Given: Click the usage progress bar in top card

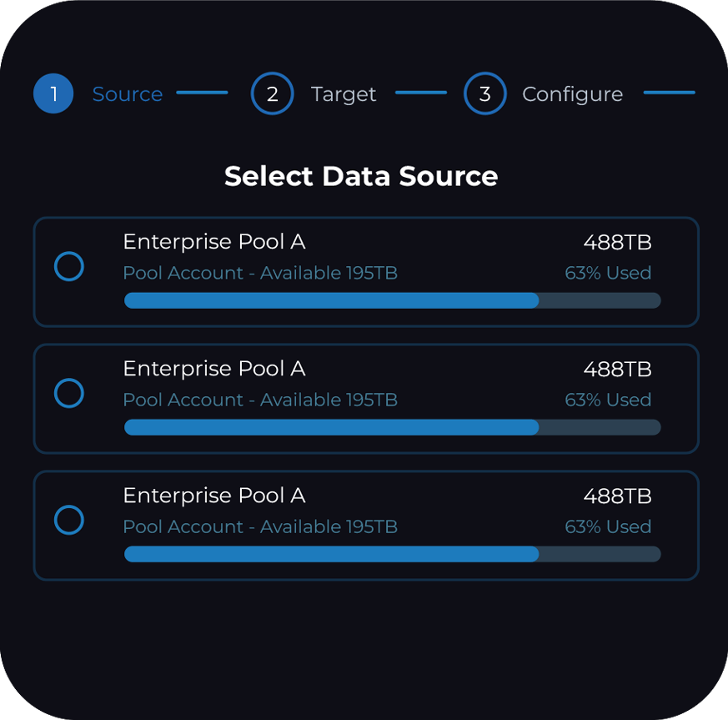Looking at the screenshot, I should (392, 300).
